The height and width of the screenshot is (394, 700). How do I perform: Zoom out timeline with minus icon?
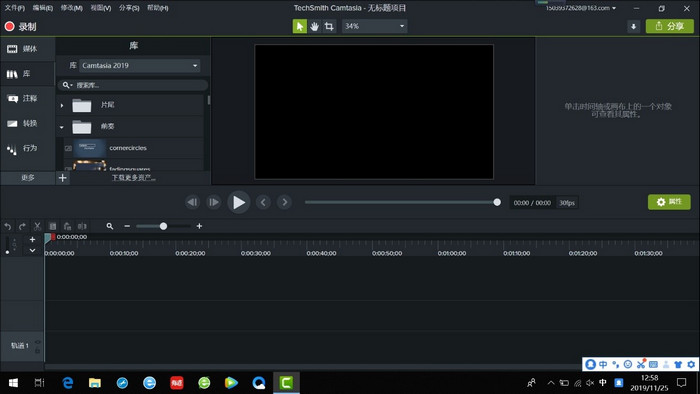[127, 226]
